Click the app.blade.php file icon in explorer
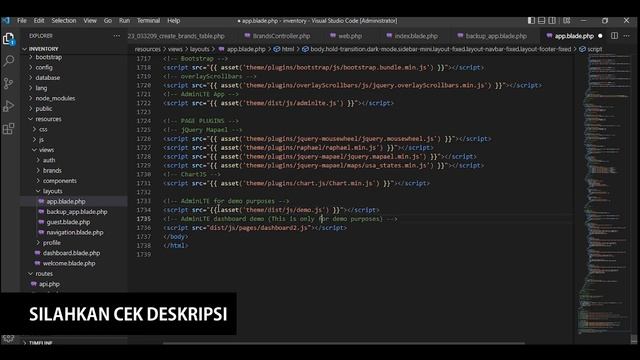Viewport: 640px width, 360px height. pyautogui.click(x=41, y=201)
